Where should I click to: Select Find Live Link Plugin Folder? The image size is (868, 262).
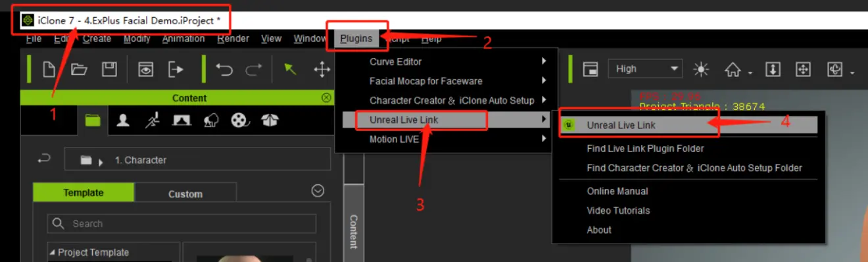tap(645, 149)
